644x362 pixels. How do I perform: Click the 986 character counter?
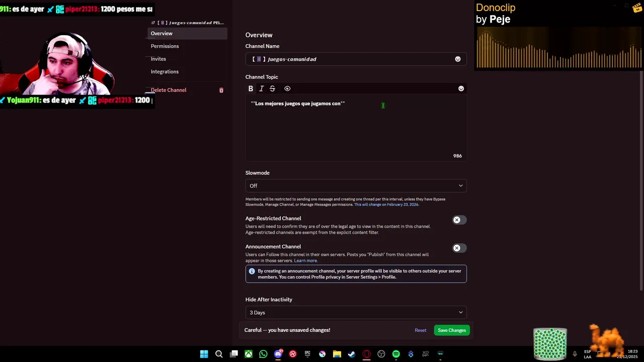pyautogui.click(x=457, y=156)
